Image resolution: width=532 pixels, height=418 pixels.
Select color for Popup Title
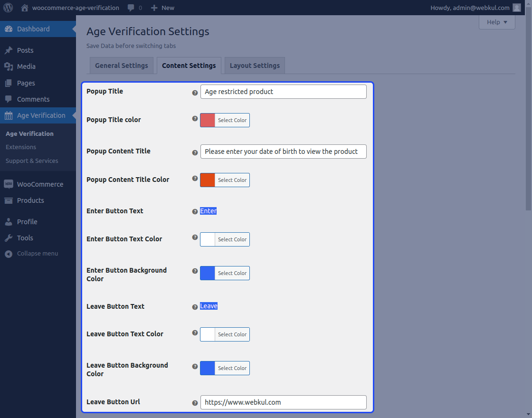coord(225,120)
